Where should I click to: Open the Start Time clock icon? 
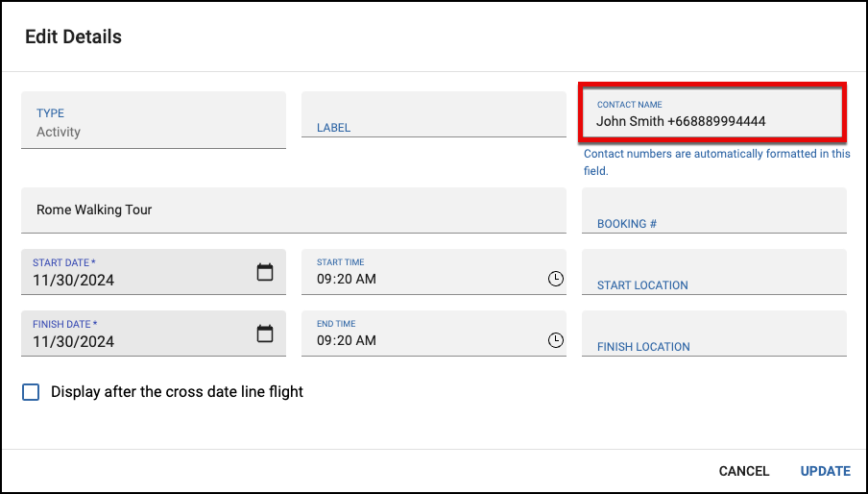coord(555,279)
